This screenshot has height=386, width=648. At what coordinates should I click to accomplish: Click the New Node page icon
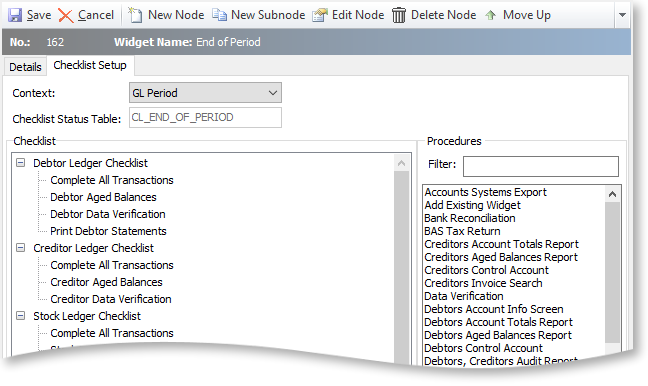click(135, 15)
